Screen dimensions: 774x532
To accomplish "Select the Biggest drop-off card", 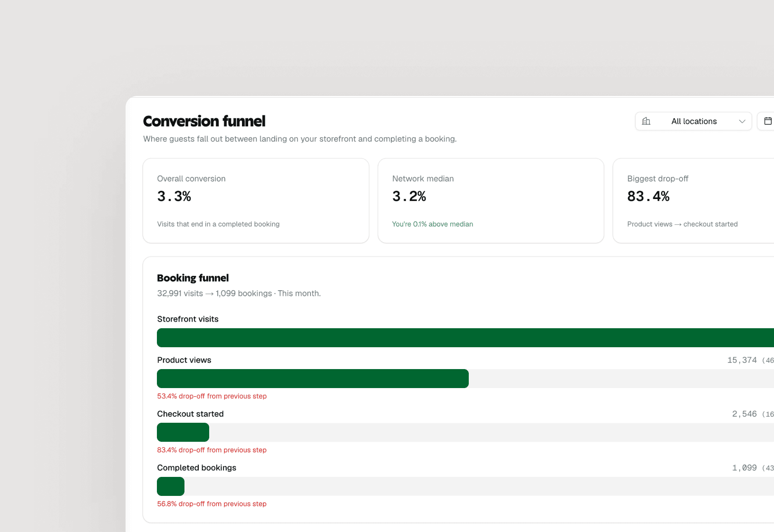I will (x=694, y=200).
